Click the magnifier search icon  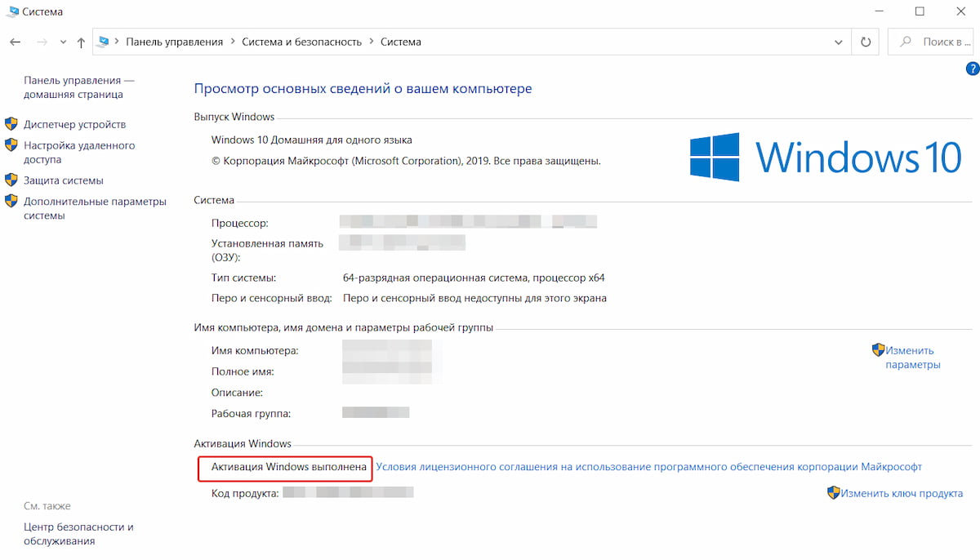905,42
